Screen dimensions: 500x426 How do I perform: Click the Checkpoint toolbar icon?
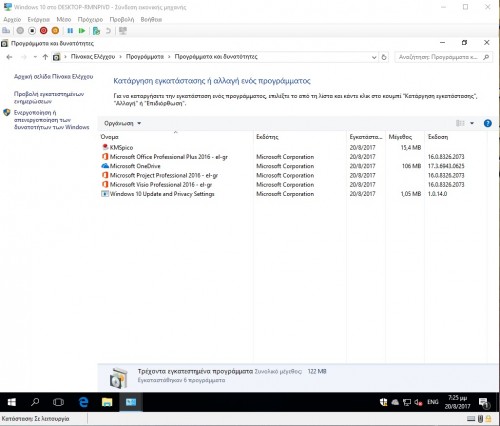[96, 31]
